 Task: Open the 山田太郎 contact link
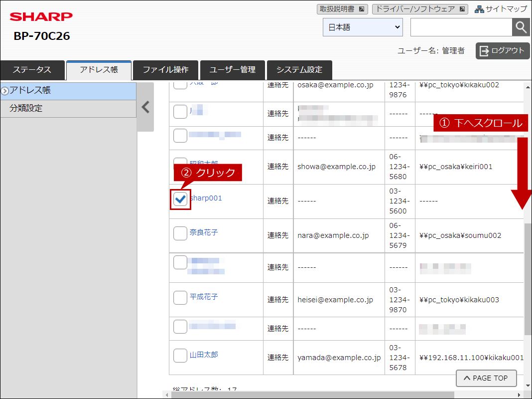click(204, 355)
